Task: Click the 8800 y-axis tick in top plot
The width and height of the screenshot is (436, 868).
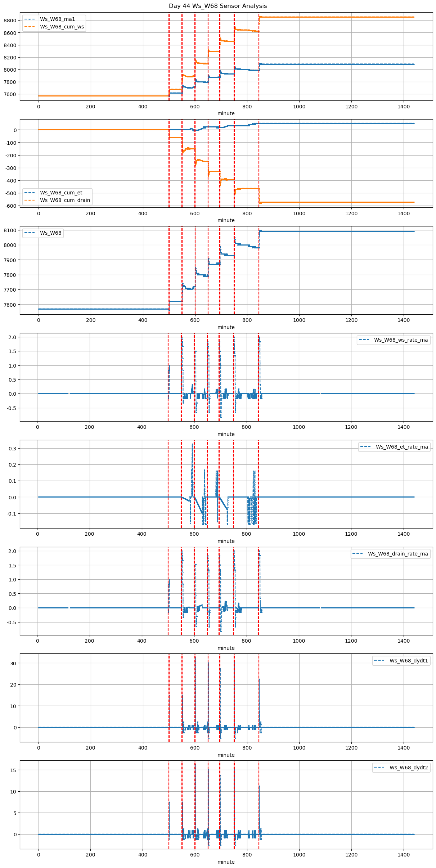Action: pyautogui.click(x=10, y=21)
